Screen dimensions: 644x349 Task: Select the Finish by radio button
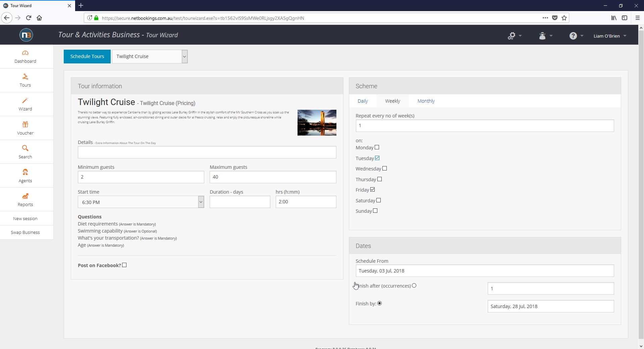tap(379, 303)
